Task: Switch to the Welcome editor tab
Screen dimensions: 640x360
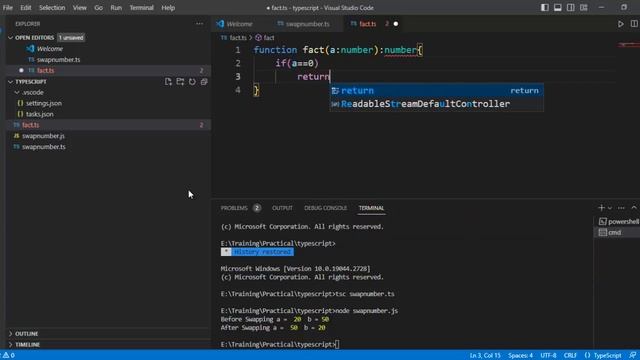Action: pyautogui.click(x=240, y=24)
